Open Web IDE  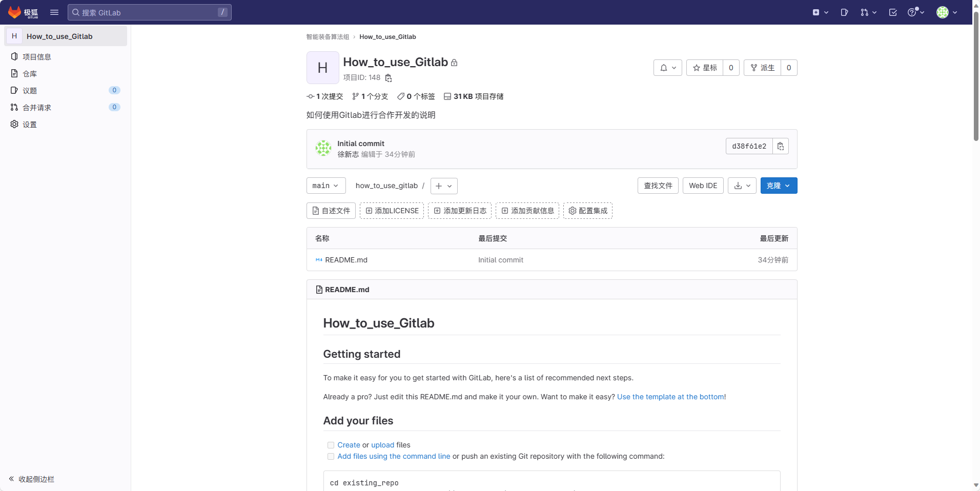click(x=703, y=186)
